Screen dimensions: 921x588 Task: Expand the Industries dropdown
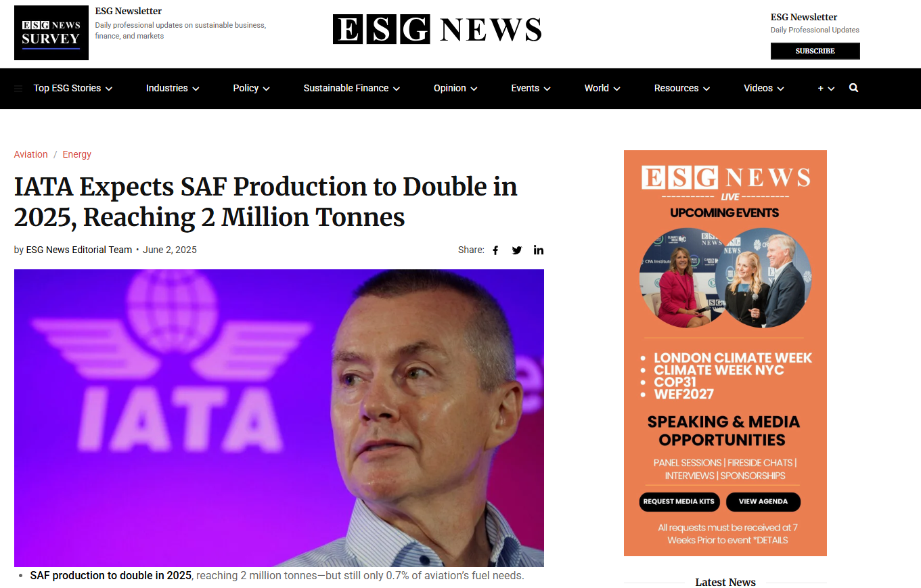173,88
